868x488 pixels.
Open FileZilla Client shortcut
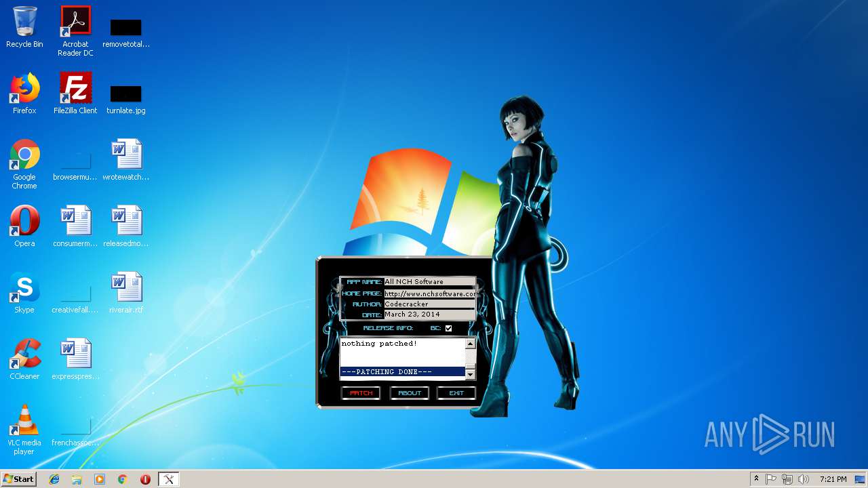point(75,94)
